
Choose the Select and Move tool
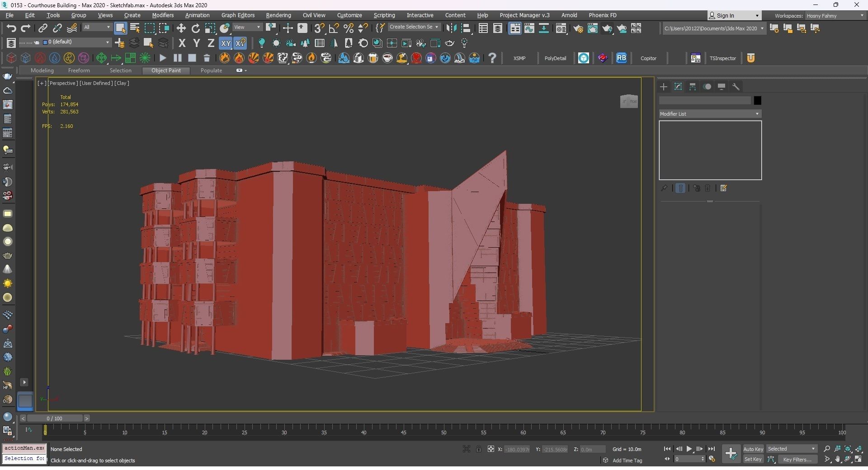[181, 28]
